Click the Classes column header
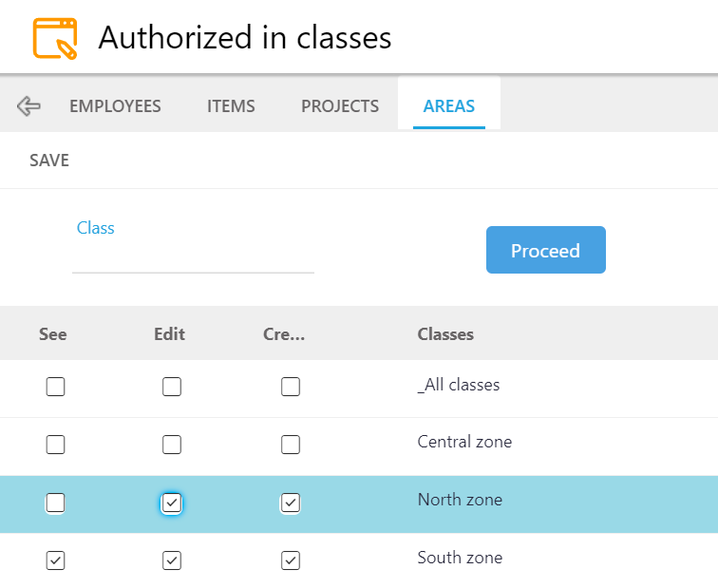 (445, 333)
